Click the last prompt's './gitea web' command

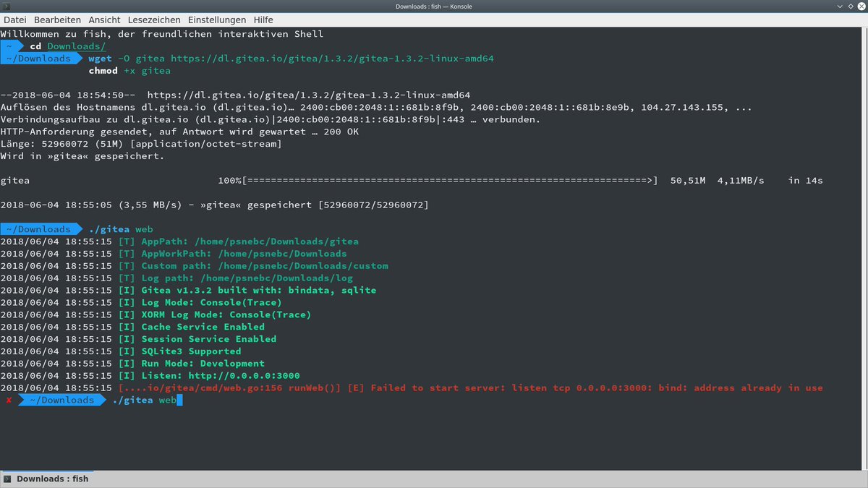click(144, 401)
